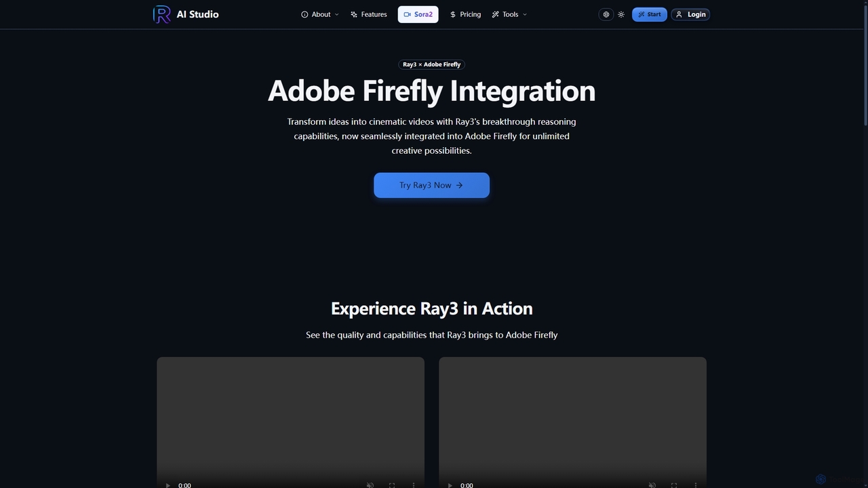Click the Experience Ray3 in Action heading
This screenshot has width=868, height=488.
pyautogui.click(x=431, y=308)
